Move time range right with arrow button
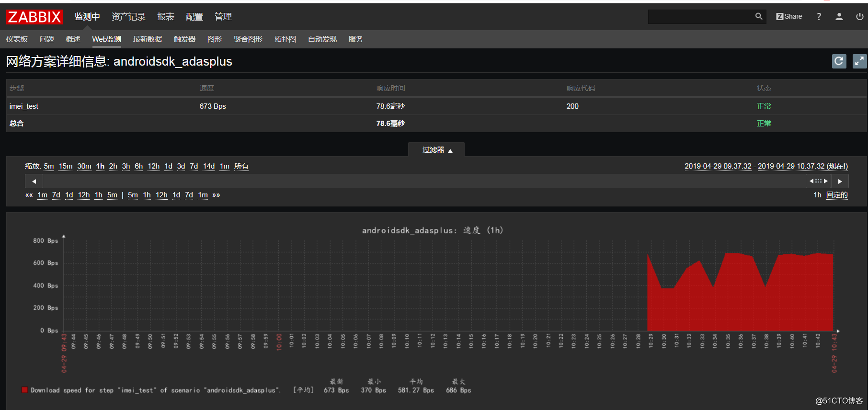Image resolution: width=868 pixels, height=410 pixels. tap(840, 182)
